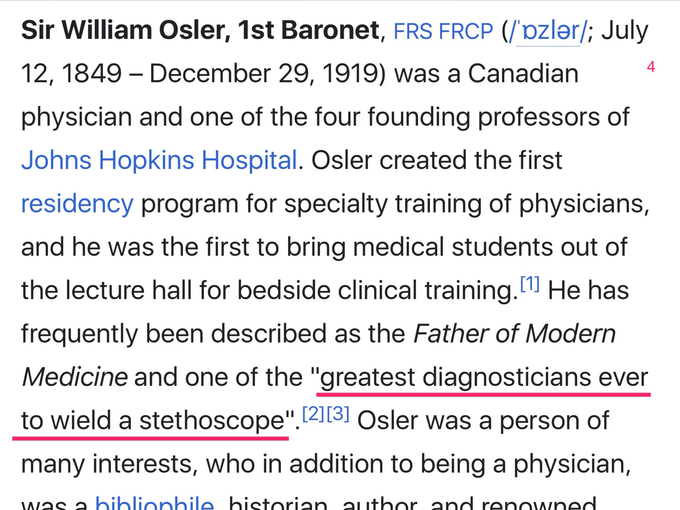Image resolution: width=680 pixels, height=510 pixels.
Task: Open citation reference [2]
Action: point(313,414)
